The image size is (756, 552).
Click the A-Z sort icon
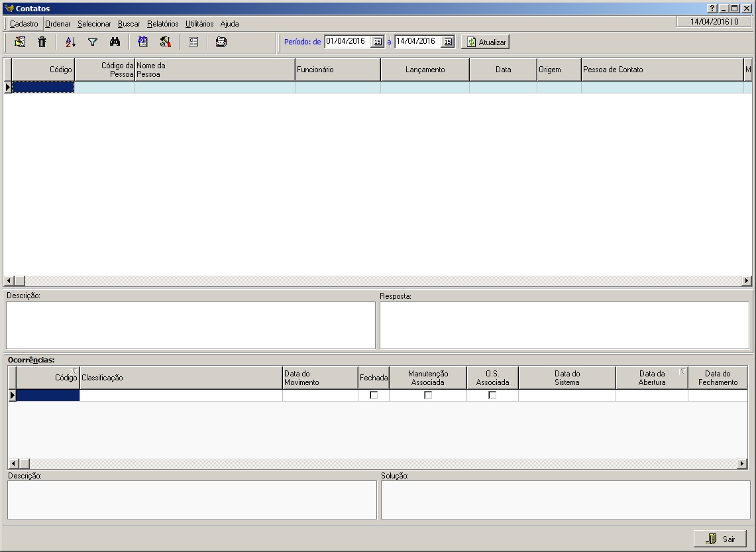click(70, 42)
